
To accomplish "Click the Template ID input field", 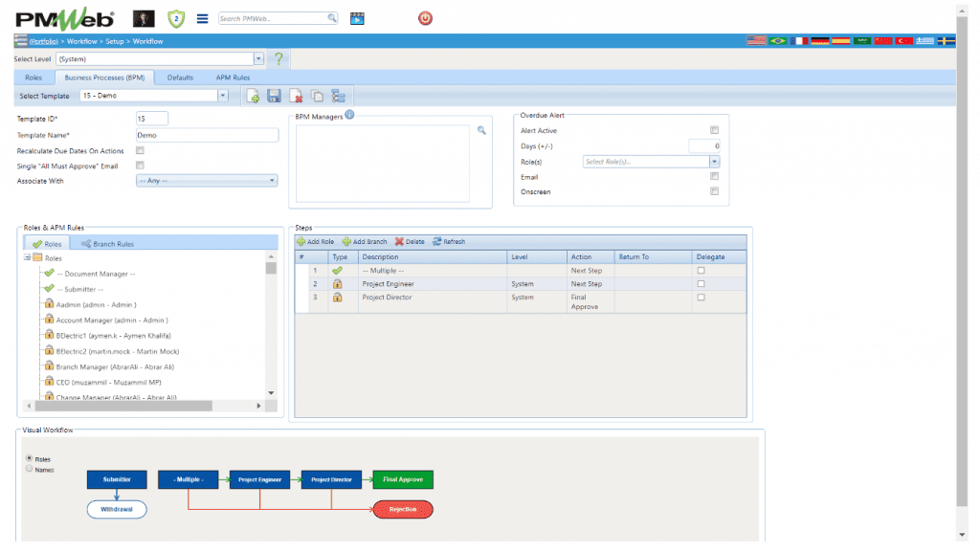I will (x=152, y=119).
